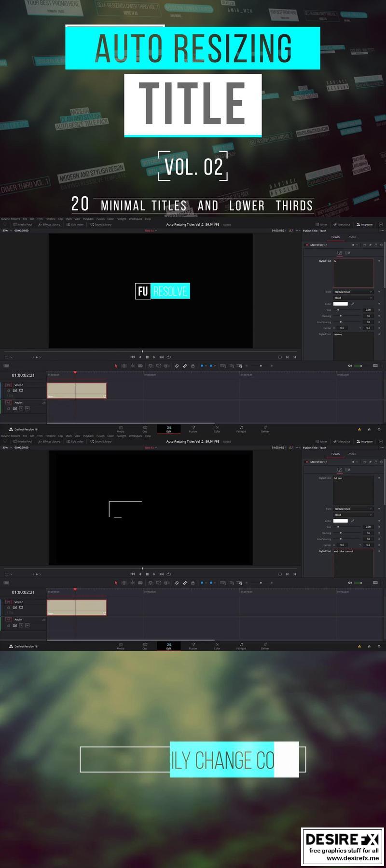386x868 pixels.
Task: Open Bebas Neue font dropdown in FU RESOLVE window
Action: pos(354,292)
